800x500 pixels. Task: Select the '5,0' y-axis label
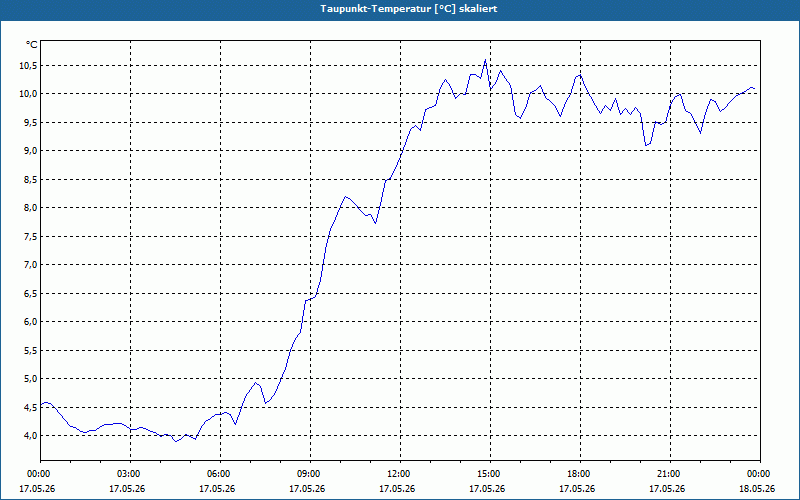point(31,379)
